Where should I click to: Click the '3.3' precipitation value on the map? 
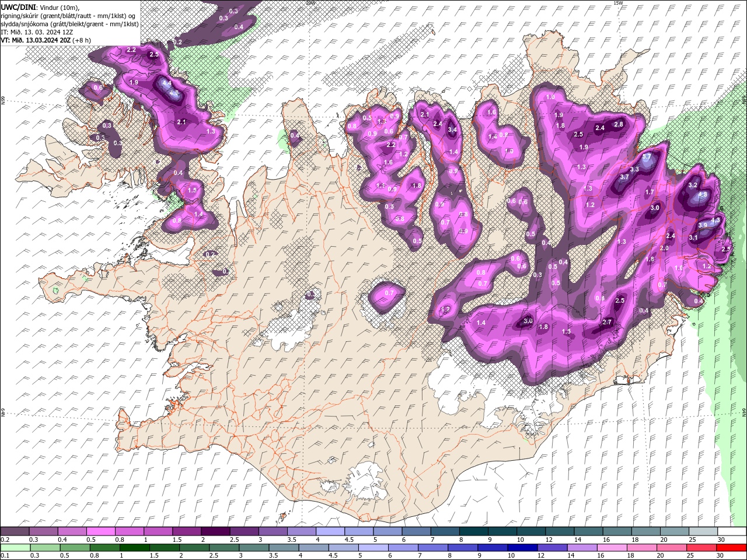(x=635, y=169)
